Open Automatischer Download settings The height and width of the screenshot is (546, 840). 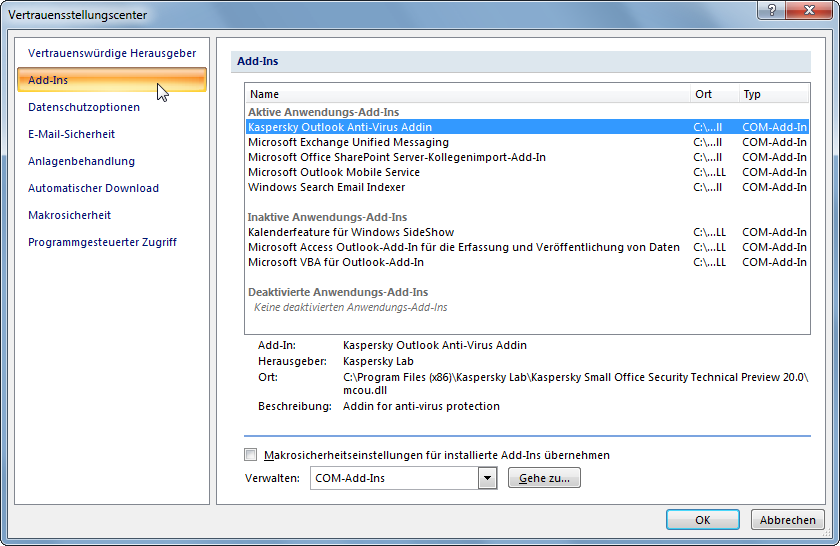coord(93,188)
